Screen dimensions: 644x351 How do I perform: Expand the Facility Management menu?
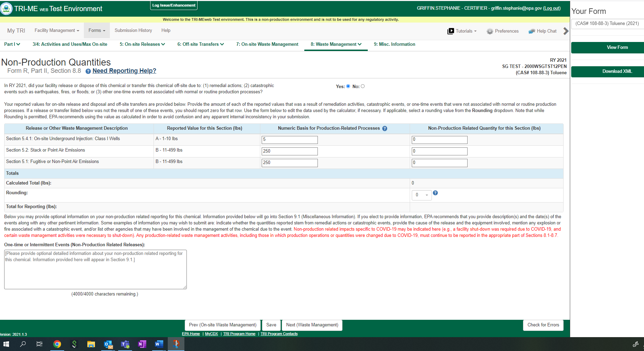[57, 31]
